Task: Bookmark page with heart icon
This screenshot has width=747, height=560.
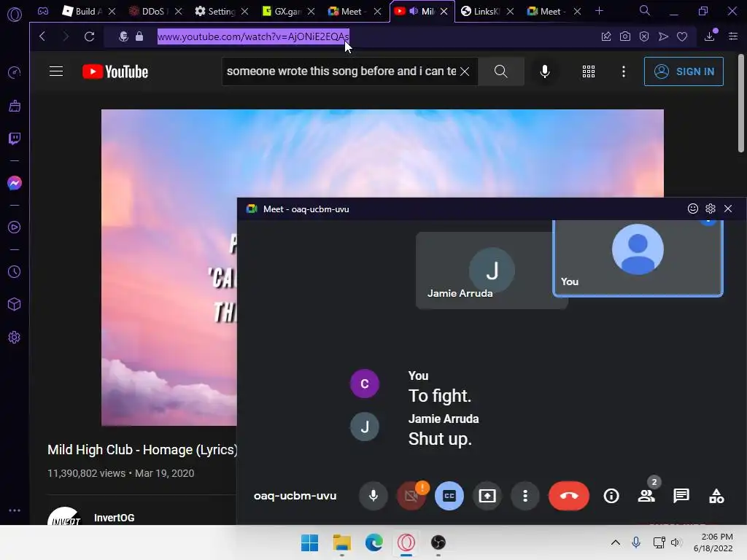Action: pos(682,36)
